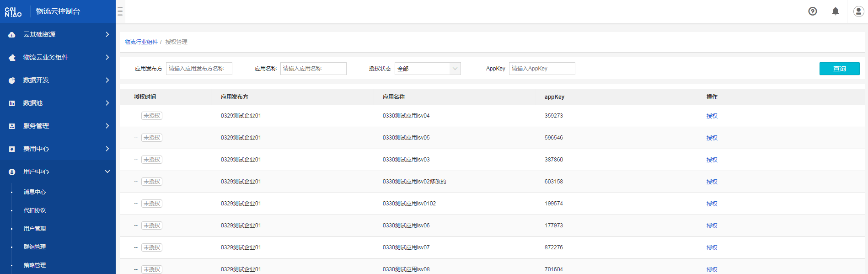
Task: Click the 查询 search button
Action: [839, 69]
